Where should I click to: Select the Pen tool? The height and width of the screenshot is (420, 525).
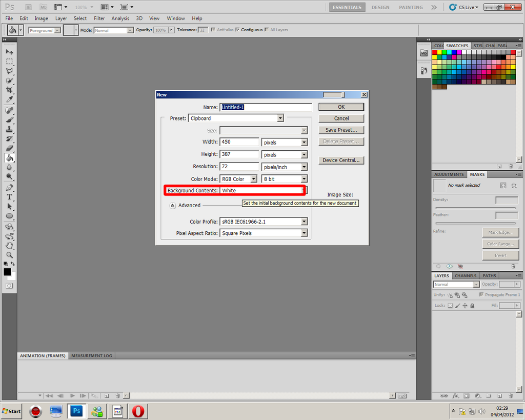9,186
